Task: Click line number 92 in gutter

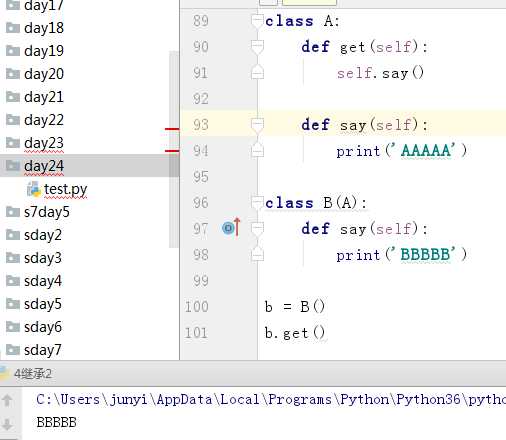Action: [x=201, y=99]
